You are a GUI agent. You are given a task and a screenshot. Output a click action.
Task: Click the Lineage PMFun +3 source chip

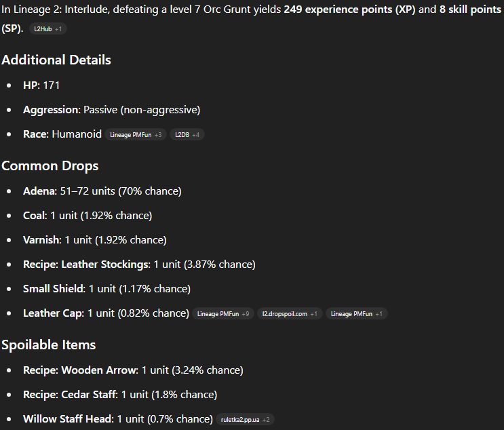(x=136, y=135)
